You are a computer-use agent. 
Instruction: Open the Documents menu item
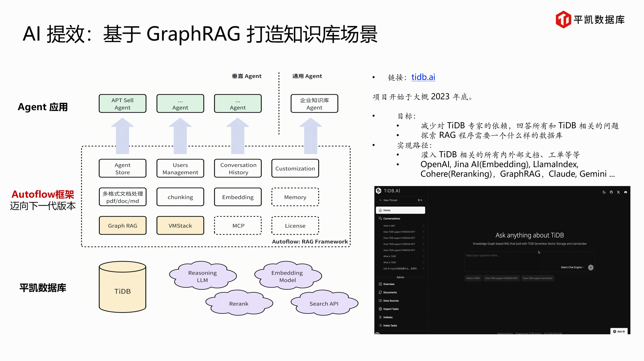point(390,292)
